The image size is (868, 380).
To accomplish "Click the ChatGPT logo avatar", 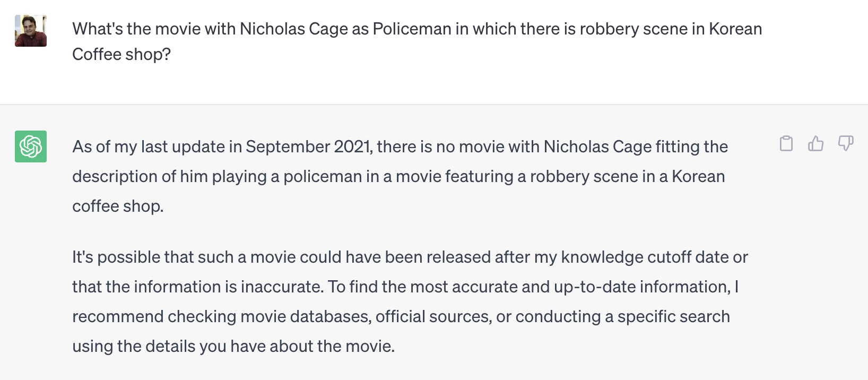I will point(31,146).
